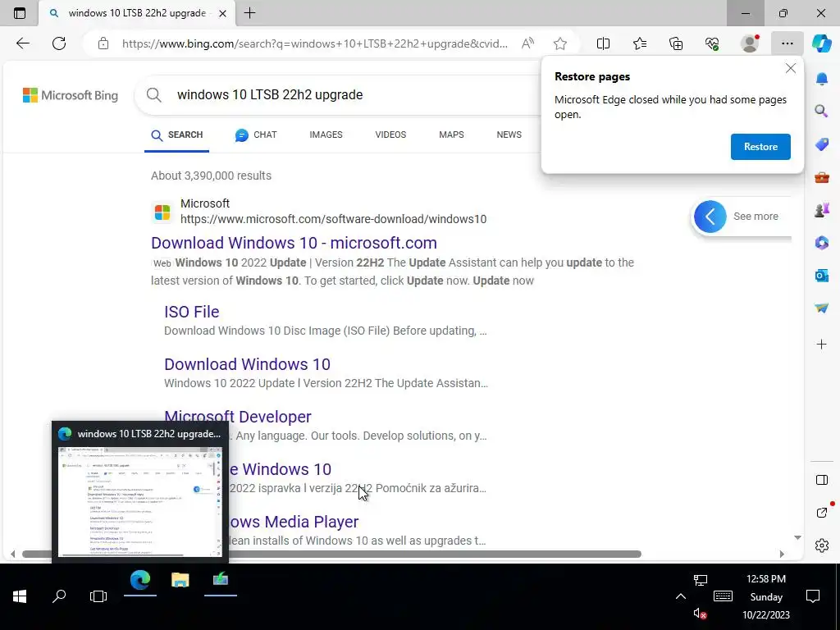Open sidebar settings gear

tap(821, 546)
